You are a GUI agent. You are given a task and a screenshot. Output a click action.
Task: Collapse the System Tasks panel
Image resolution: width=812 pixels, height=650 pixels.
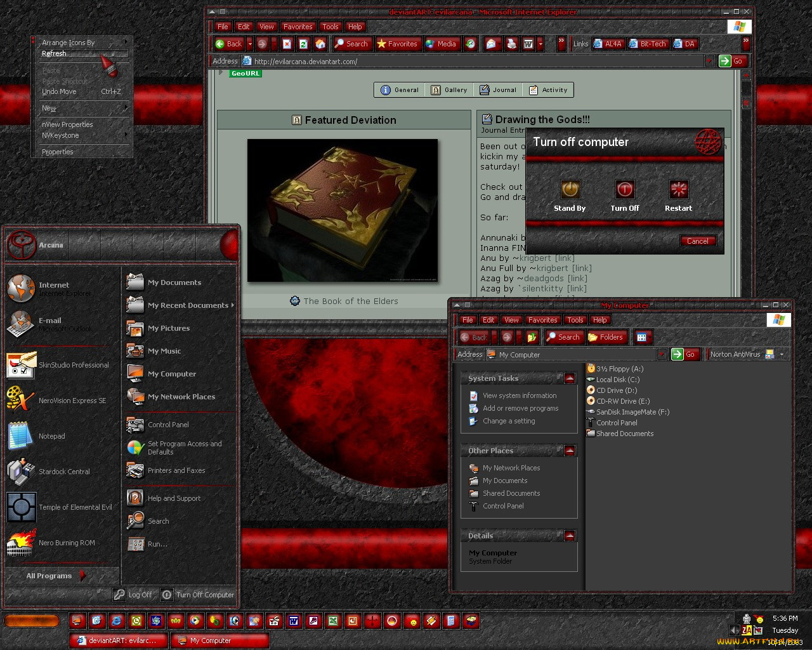(x=569, y=378)
